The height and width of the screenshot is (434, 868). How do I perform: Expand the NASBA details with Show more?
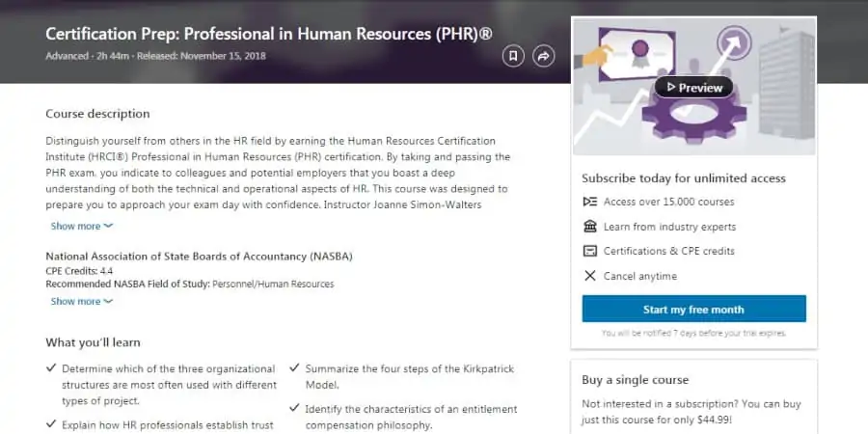click(x=82, y=301)
